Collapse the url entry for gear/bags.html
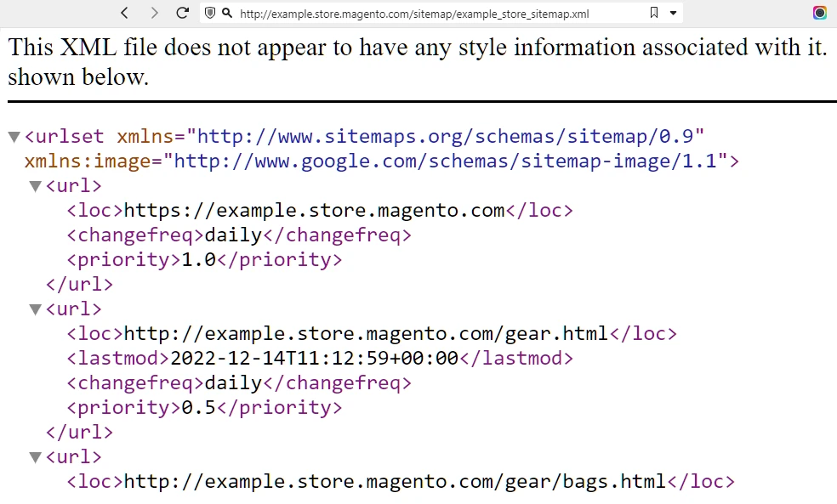837x504 pixels. [x=35, y=456]
